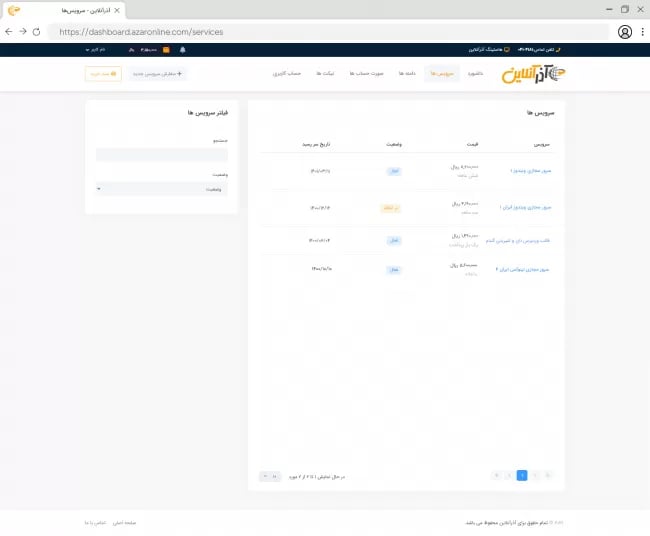Open the notification bell in top bar

(182, 50)
